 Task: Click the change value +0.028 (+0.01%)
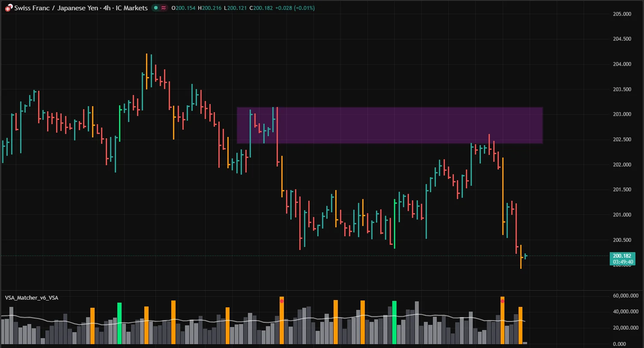coord(295,8)
